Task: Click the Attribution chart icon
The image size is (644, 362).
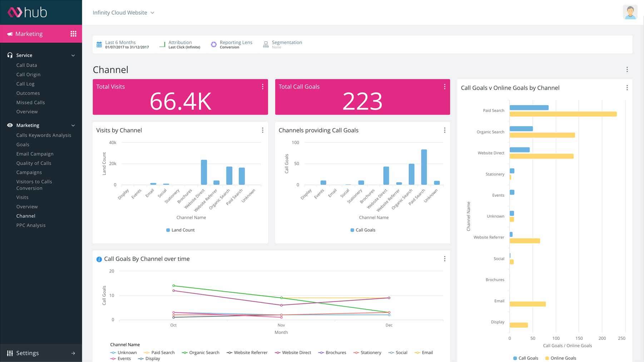Action: click(x=162, y=45)
